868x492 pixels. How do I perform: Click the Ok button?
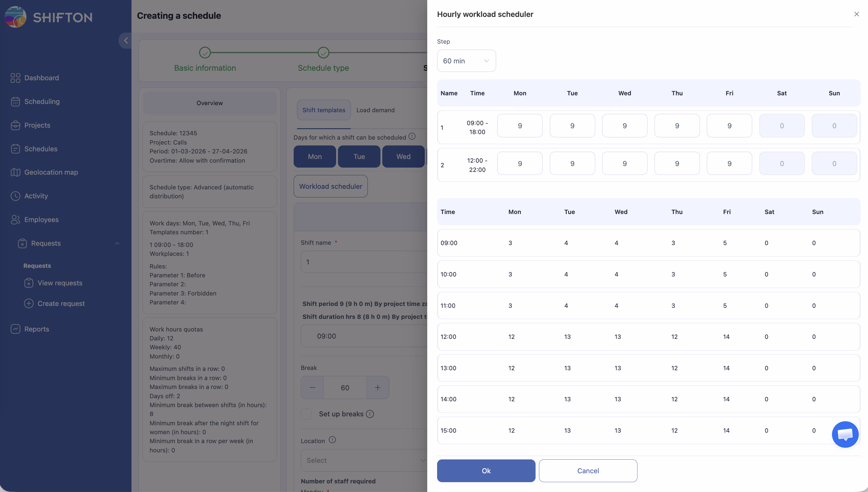pyautogui.click(x=486, y=471)
